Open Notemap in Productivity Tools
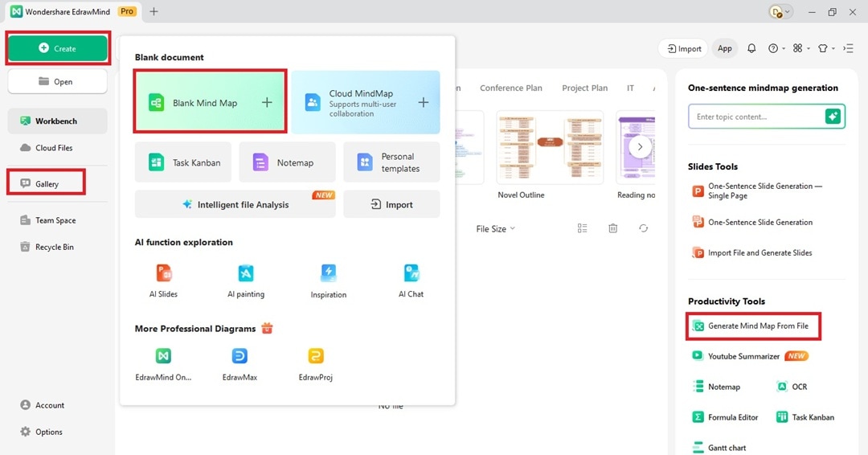The image size is (868, 455). [716, 387]
